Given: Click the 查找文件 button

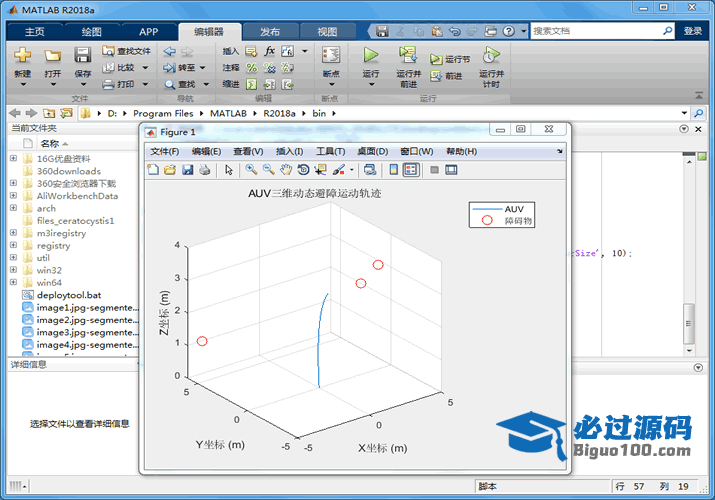Looking at the screenshot, I should coord(126,51).
